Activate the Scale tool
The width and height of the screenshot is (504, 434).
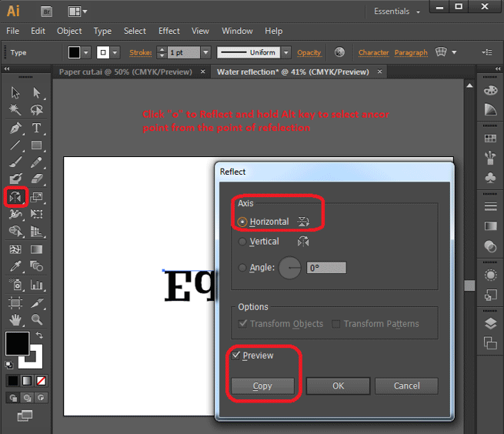click(x=36, y=197)
